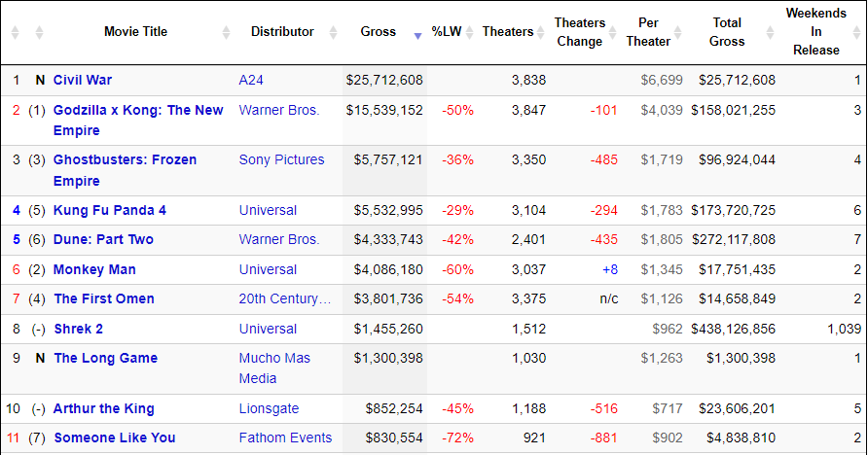Open Universal link in Shrek 2 row
This screenshot has height=455, width=868.
pyautogui.click(x=268, y=329)
